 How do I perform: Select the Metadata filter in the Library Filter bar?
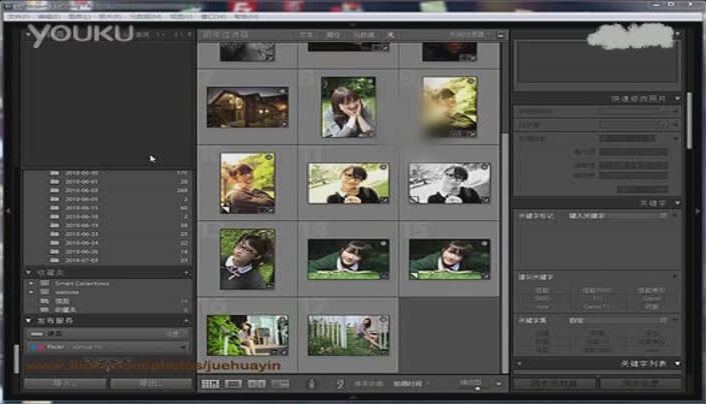364,35
